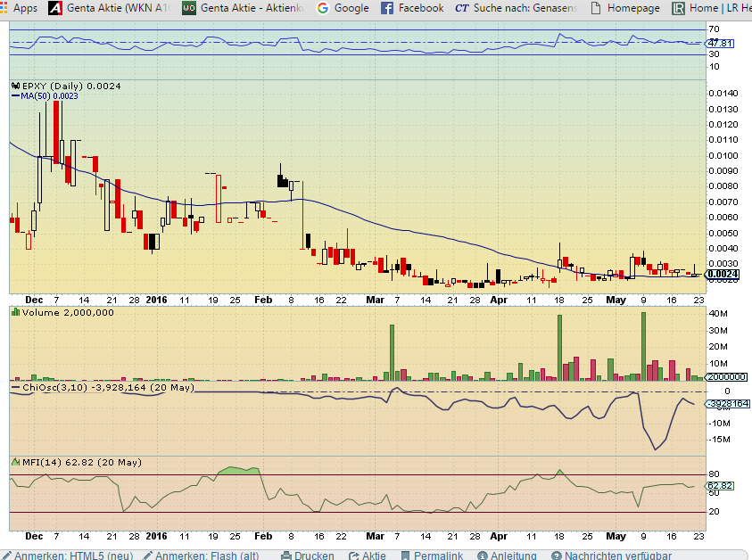Open Genta Aktie - Aktienkurs bookmark

click(x=252, y=8)
